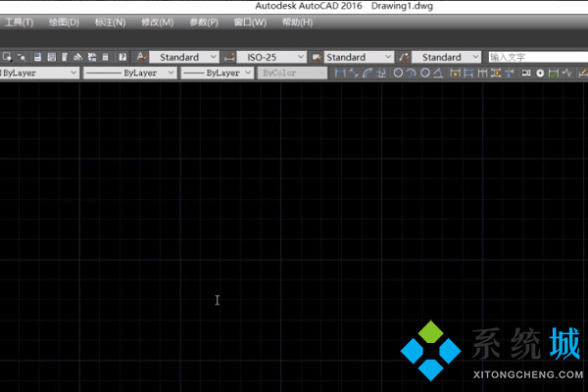This screenshot has height=392, width=588.
Task: Open the 标注(N) menu
Action: [110, 22]
